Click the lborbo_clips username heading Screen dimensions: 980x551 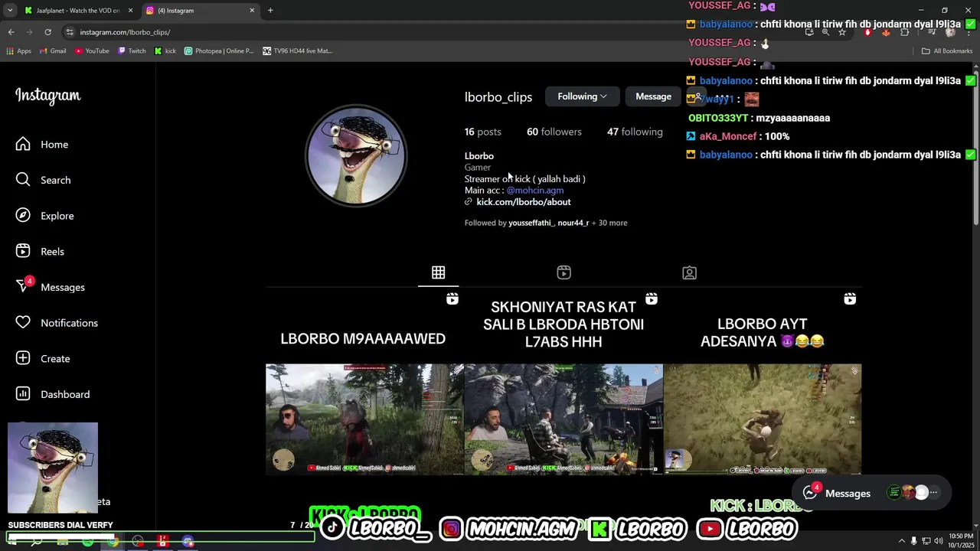pyautogui.click(x=498, y=97)
